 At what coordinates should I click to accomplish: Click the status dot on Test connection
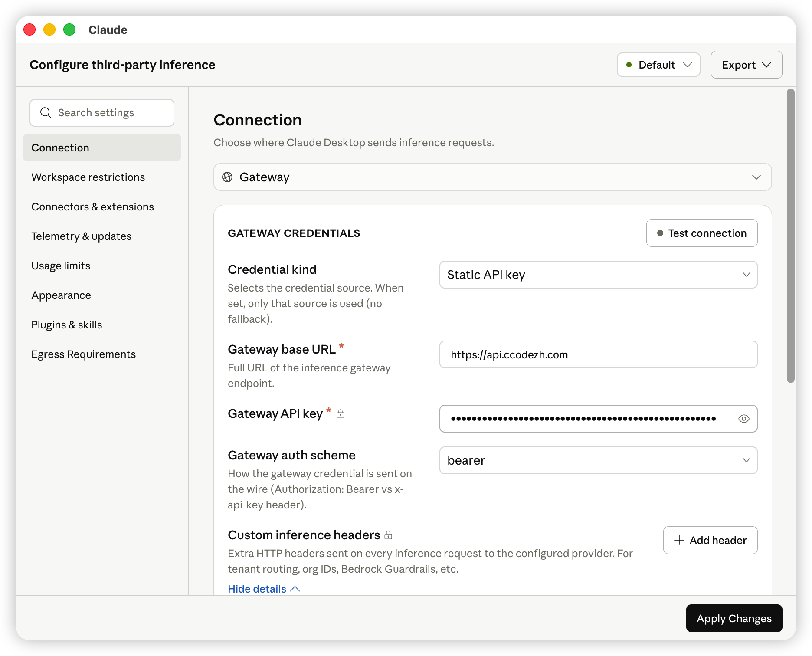pos(660,233)
